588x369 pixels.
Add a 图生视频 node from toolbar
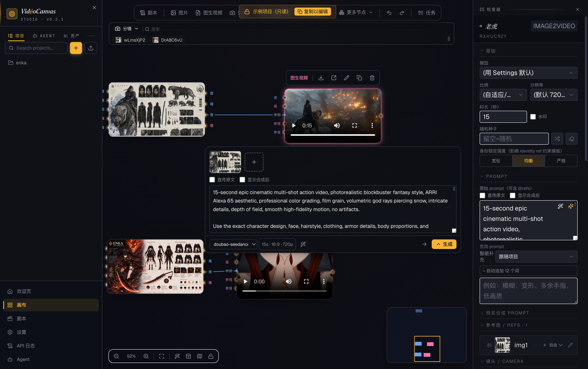(x=209, y=13)
